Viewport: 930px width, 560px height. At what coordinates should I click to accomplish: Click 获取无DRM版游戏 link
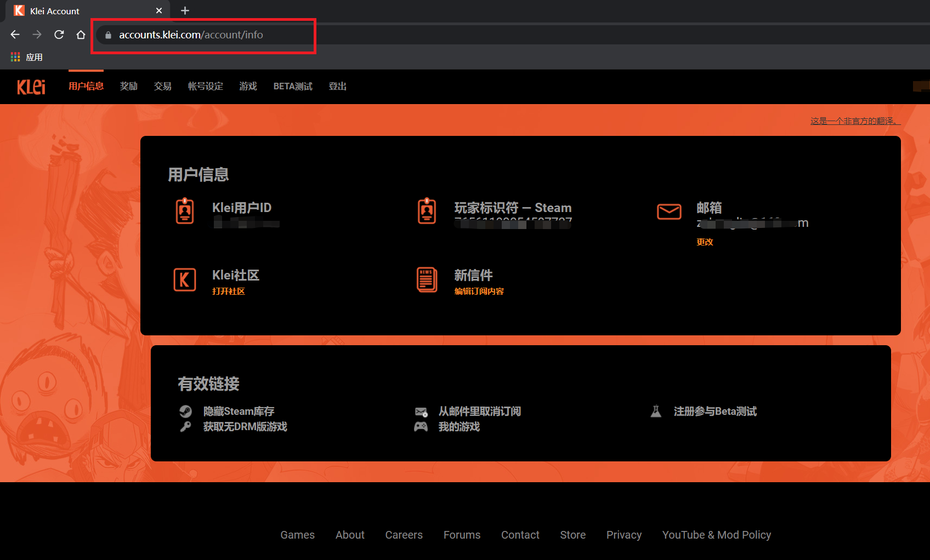[x=245, y=426]
